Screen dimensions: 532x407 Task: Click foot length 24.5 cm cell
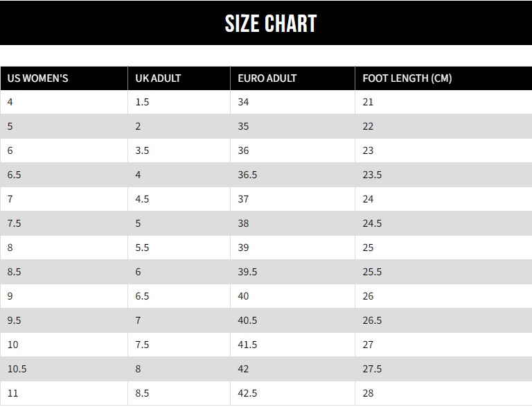point(372,223)
